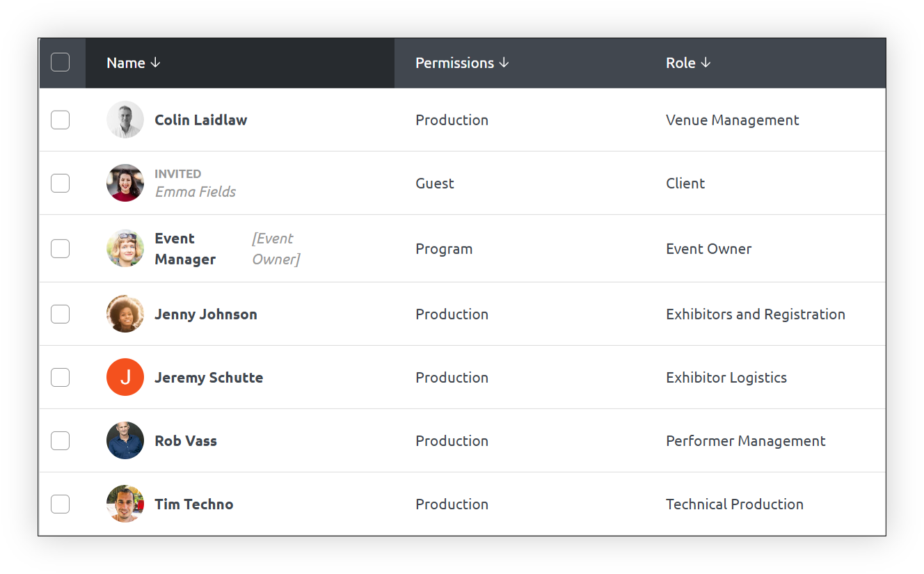Click Colin Laidlaw's profile avatar
The height and width of the screenshot is (574, 924).
pyautogui.click(x=125, y=120)
